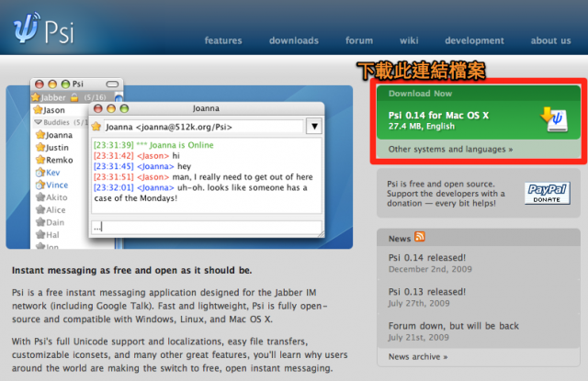Visit the wiki page
Image resolution: width=588 pixels, height=381 pixels.
click(x=409, y=40)
